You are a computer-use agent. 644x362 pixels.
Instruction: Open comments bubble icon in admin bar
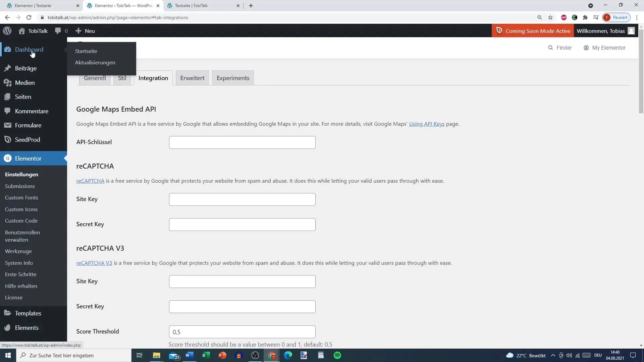[58, 31]
